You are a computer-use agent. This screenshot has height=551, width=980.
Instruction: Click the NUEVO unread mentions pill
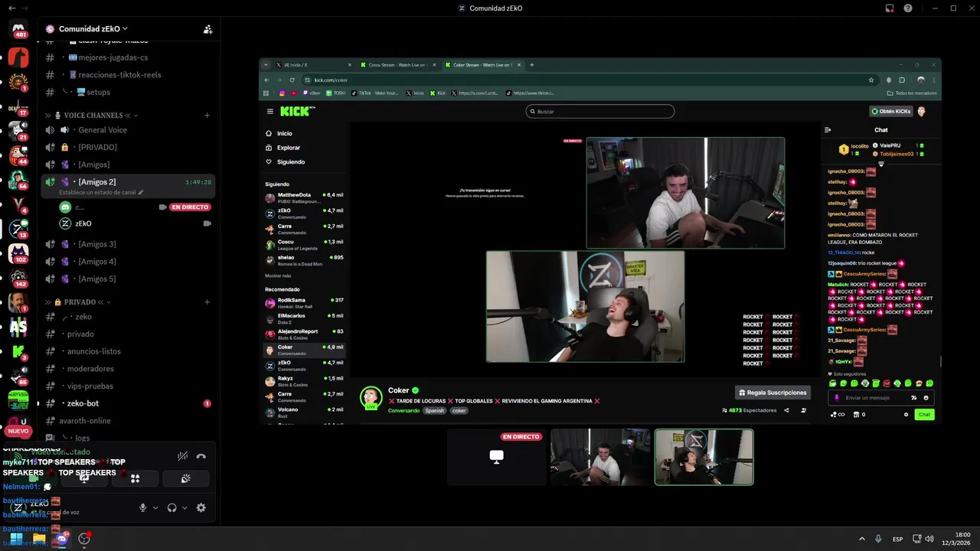(x=18, y=432)
